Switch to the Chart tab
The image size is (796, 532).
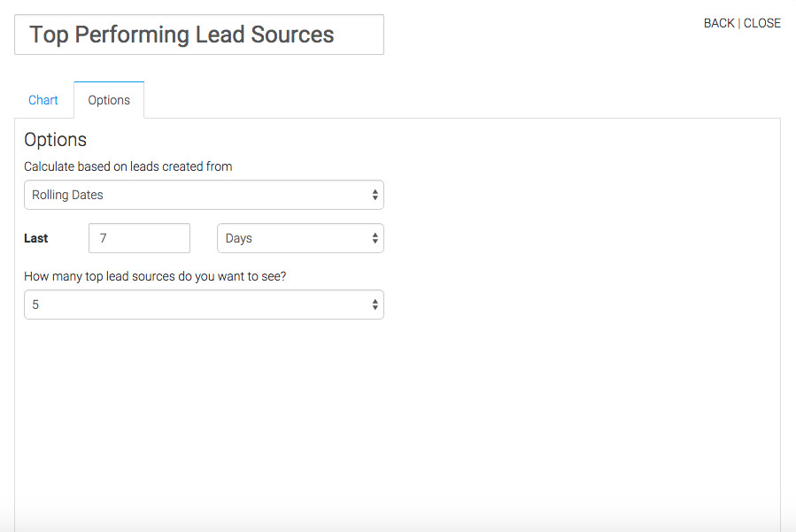click(43, 100)
